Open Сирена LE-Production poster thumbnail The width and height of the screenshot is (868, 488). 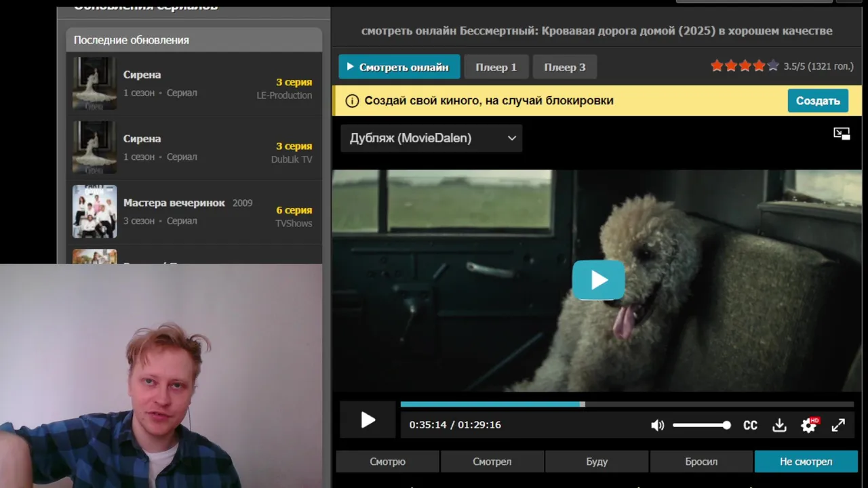(x=94, y=83)
